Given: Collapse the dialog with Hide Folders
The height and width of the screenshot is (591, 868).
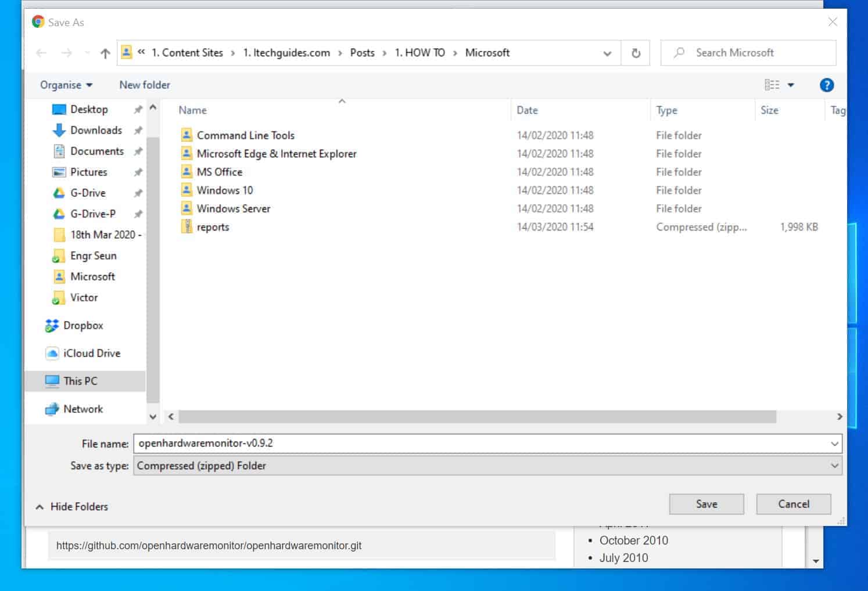Looking at the screenshot, I should point(70,506).
